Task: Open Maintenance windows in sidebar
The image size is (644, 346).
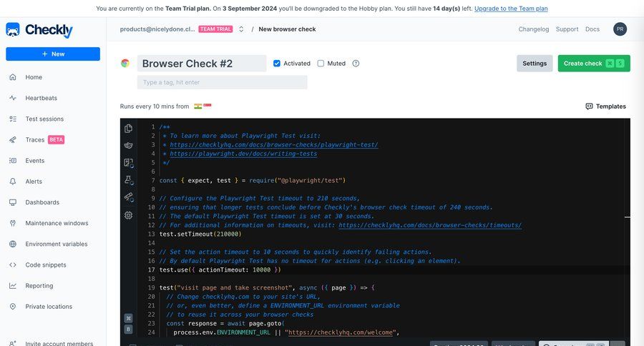Action: pos(57,223)
